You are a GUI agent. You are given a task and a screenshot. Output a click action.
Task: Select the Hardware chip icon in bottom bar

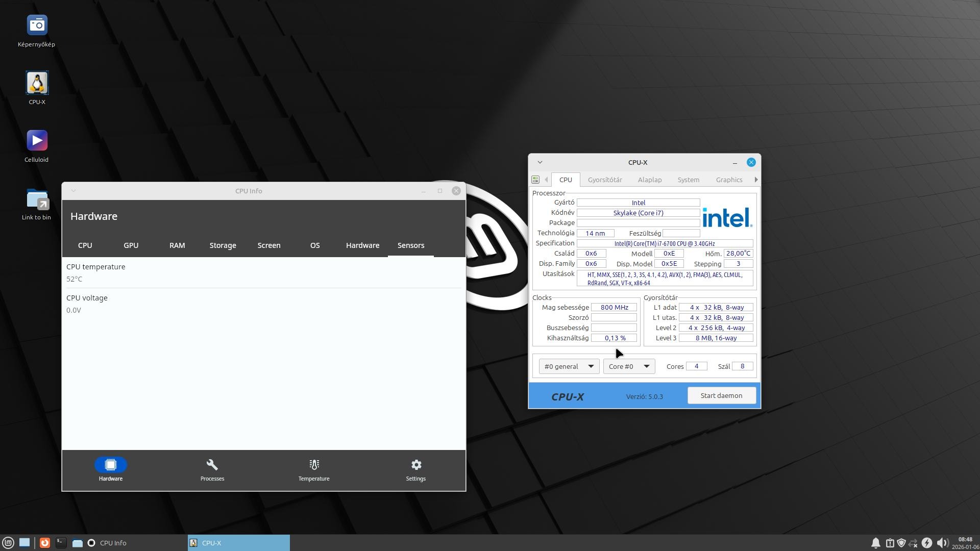pos(111,465)
